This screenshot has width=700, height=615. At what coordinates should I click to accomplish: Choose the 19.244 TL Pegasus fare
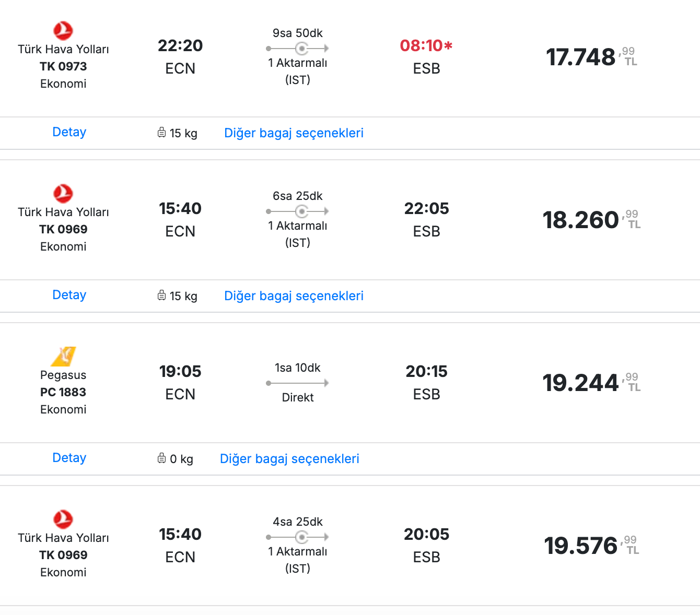pyautogui.click(x=591, y=383)
